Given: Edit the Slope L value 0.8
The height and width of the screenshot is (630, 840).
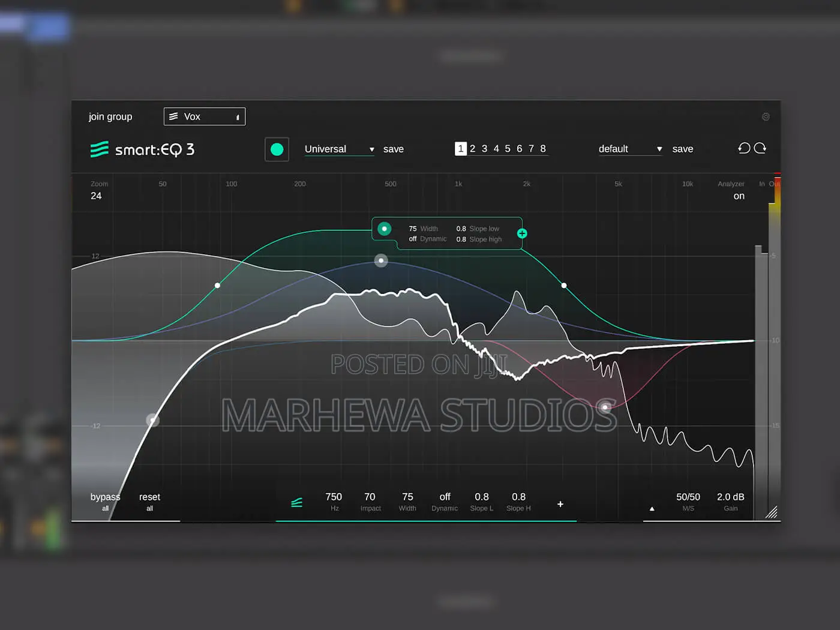Looking at the screenshot, I should [x=482, y=497].
